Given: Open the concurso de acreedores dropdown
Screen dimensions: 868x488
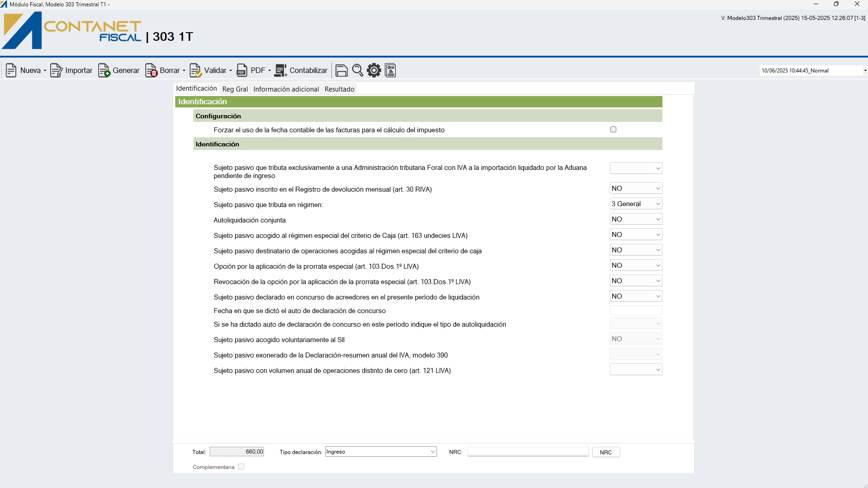Looking at the screenshot, I should 636,296.
